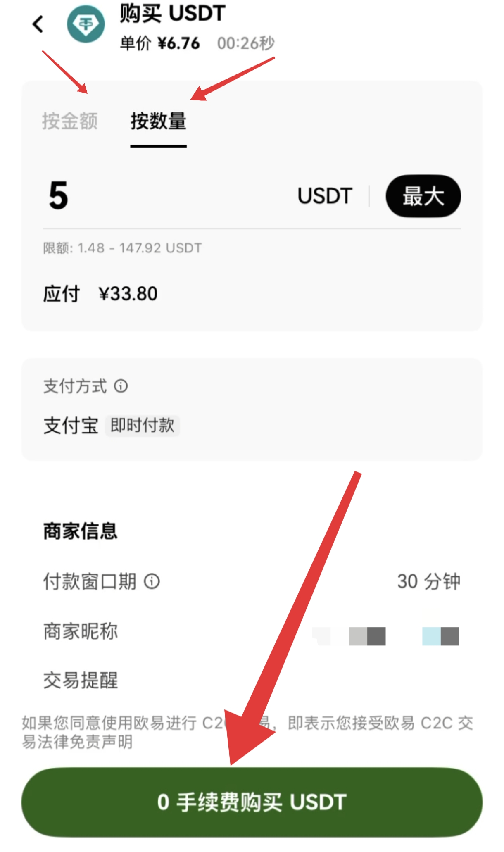Tap the 应付 ¥33.80 payable amount
The image size is (504, 852).
click(100, 294)
